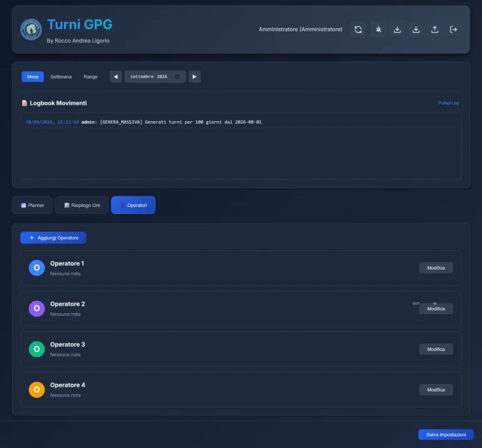This screenshot has width=482, height=448.
Task: Click download icon left of upload icon
Action: 416,29
